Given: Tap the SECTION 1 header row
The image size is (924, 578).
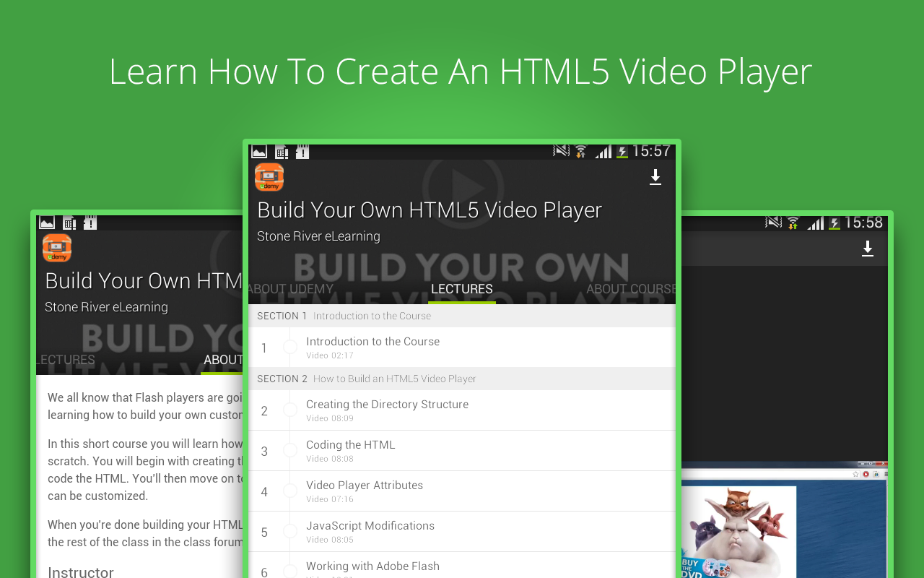Looking at the screenshot, I should (462, 316).
